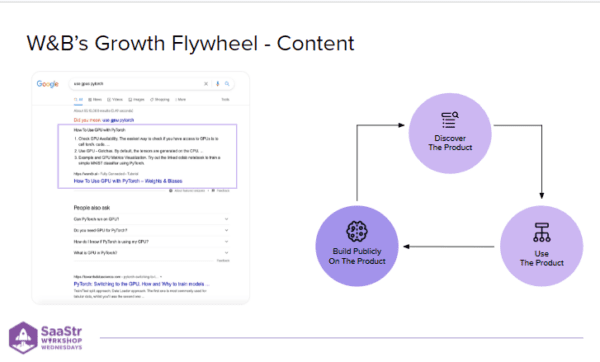
Task: Expand 'What is GPU in PyTorch?' question
Action: [x=151, y=253]
